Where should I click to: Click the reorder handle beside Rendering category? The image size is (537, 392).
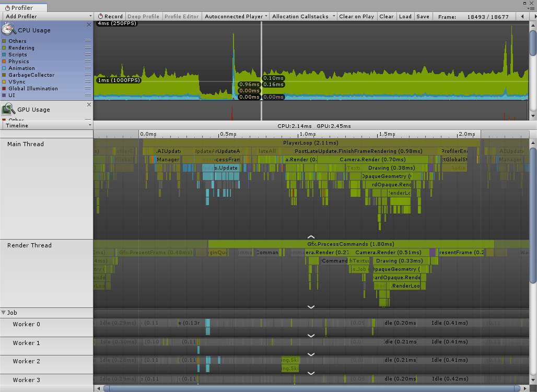[88, 47]
